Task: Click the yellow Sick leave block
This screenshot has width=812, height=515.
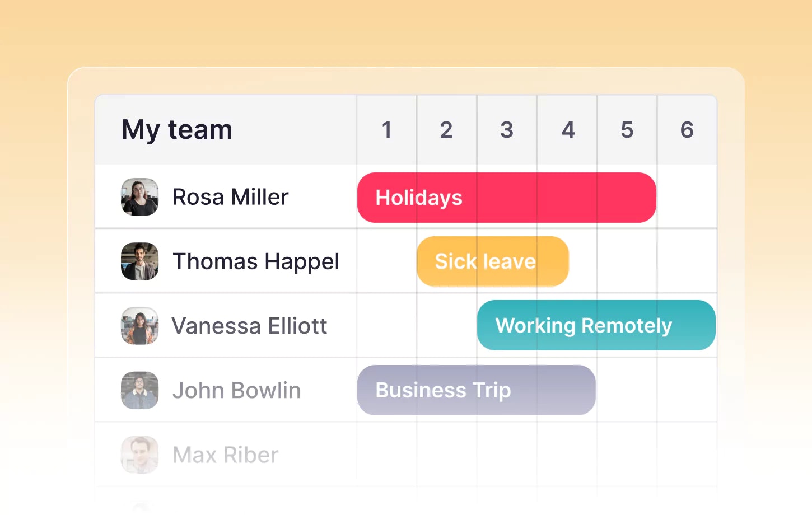Action: (492, 261)
